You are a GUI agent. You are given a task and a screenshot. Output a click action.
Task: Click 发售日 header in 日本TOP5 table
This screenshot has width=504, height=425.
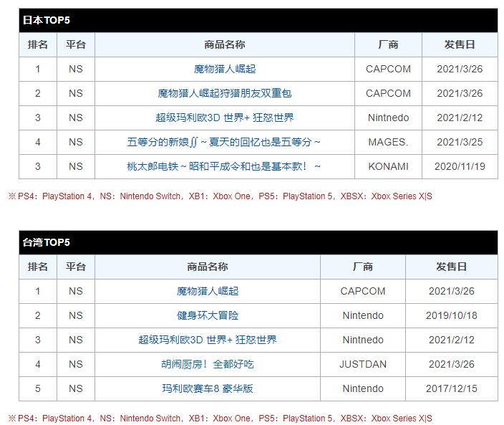pyautogui.click(x=460, y=44)
